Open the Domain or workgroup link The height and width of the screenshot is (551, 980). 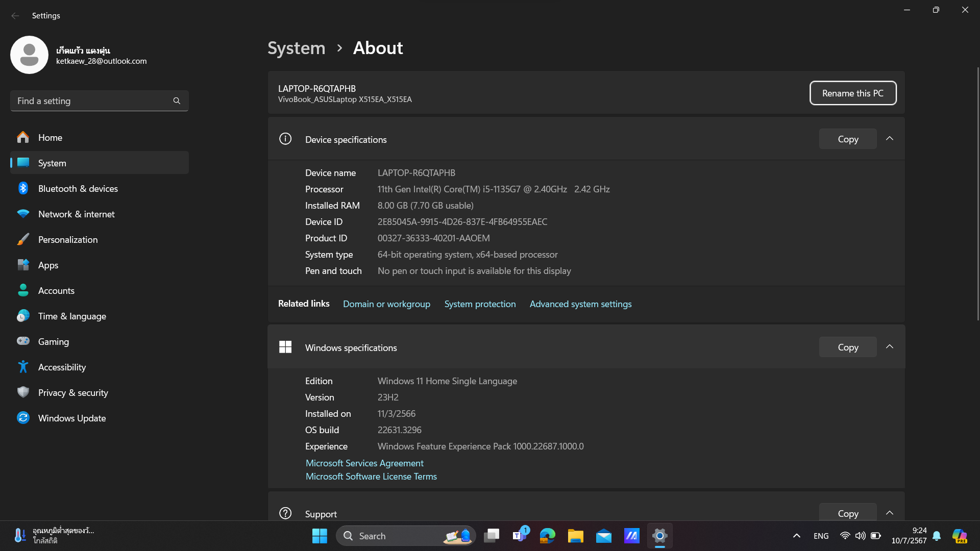pos(386,304)
